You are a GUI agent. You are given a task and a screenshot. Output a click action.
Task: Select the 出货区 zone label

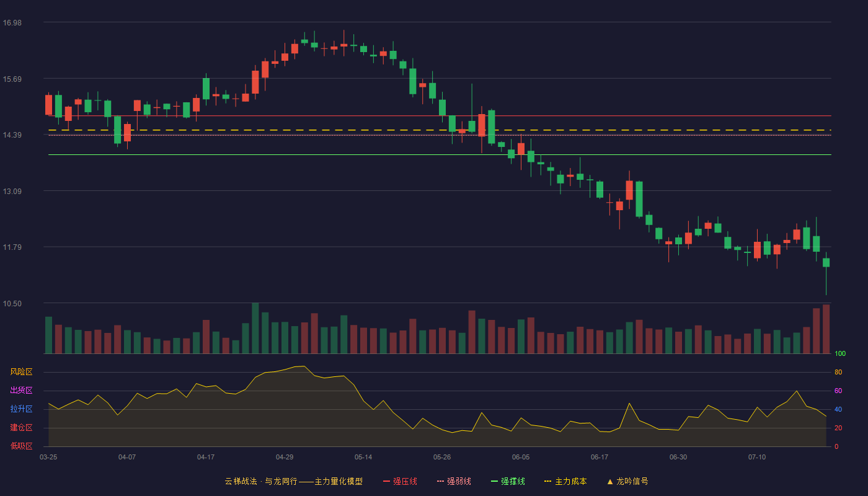click(x=21, y=391)
